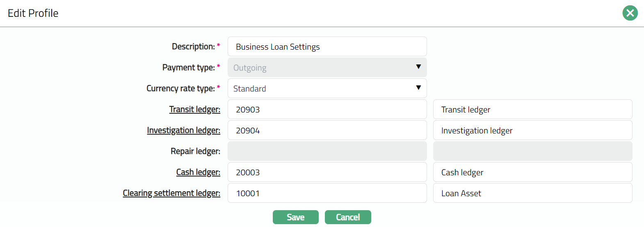Open the Payment type dropdown
This screenshot has height=227, width=644.
(x=327, y=67)
